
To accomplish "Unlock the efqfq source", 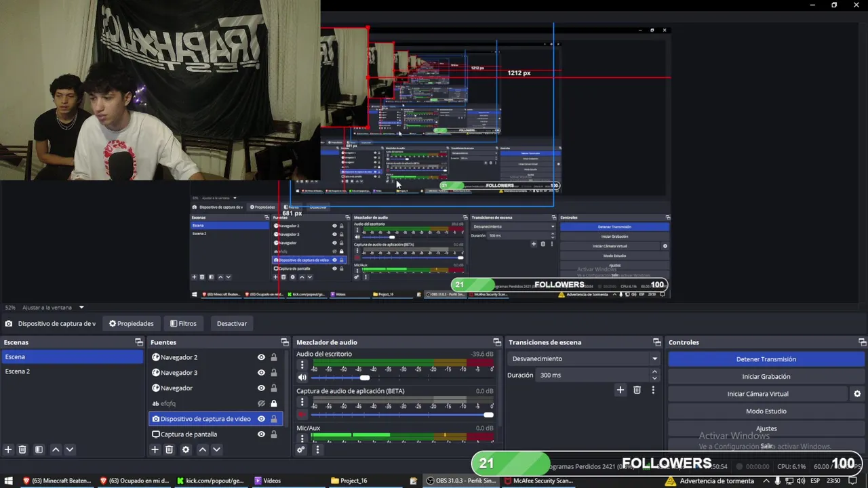I will point(274,403).
